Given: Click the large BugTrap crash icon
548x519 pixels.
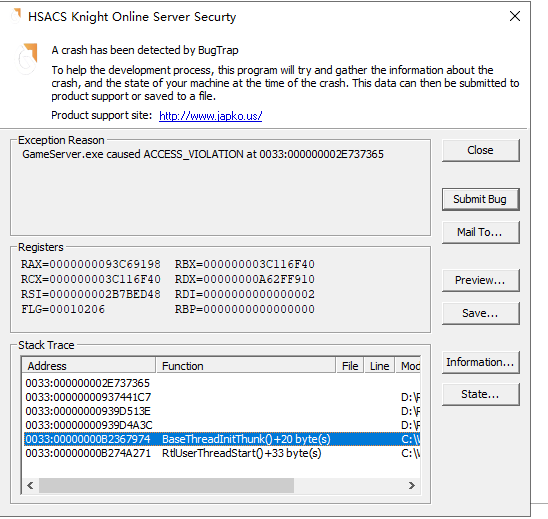Looking at the screenshot, I should (x=27, y=58).
